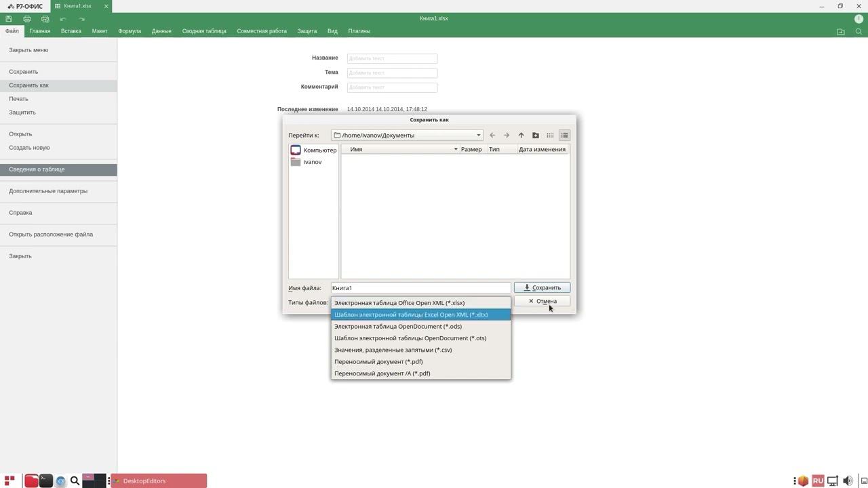Switch to the Главная tab
The width and height of the screenshot is (868, 488).
click(40, 31)
